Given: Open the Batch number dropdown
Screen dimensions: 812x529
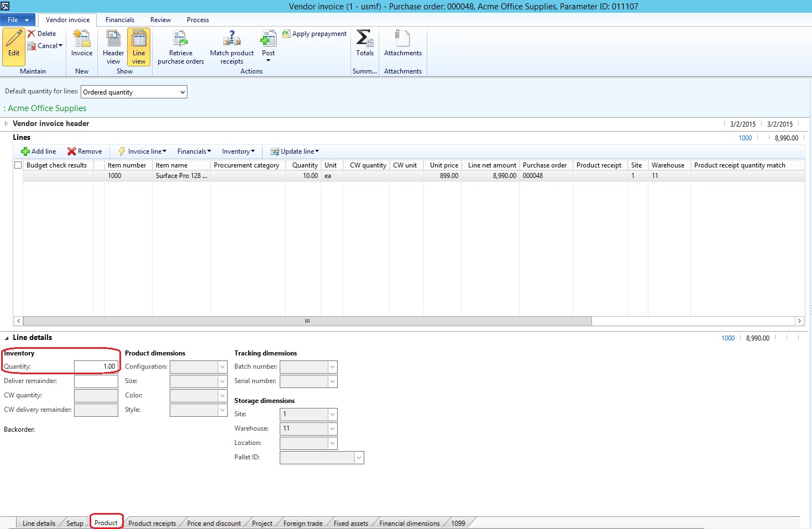Looking at the screenshot, I should (x=329, y=366).
